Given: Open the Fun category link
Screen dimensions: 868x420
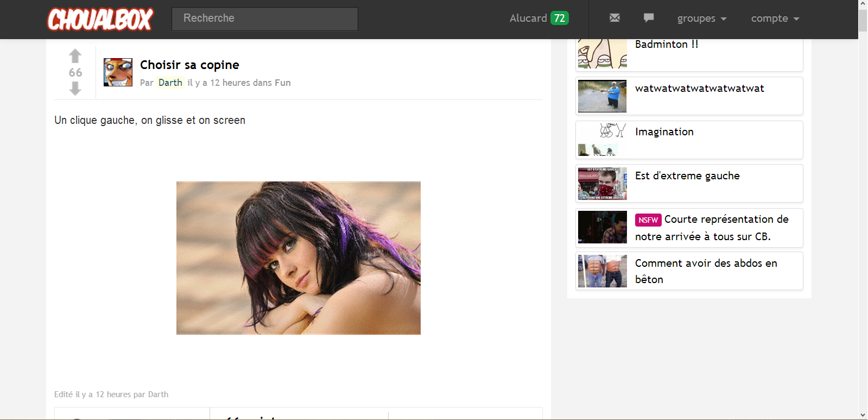Looking at the screenshot, I should [x=282, y=83].
